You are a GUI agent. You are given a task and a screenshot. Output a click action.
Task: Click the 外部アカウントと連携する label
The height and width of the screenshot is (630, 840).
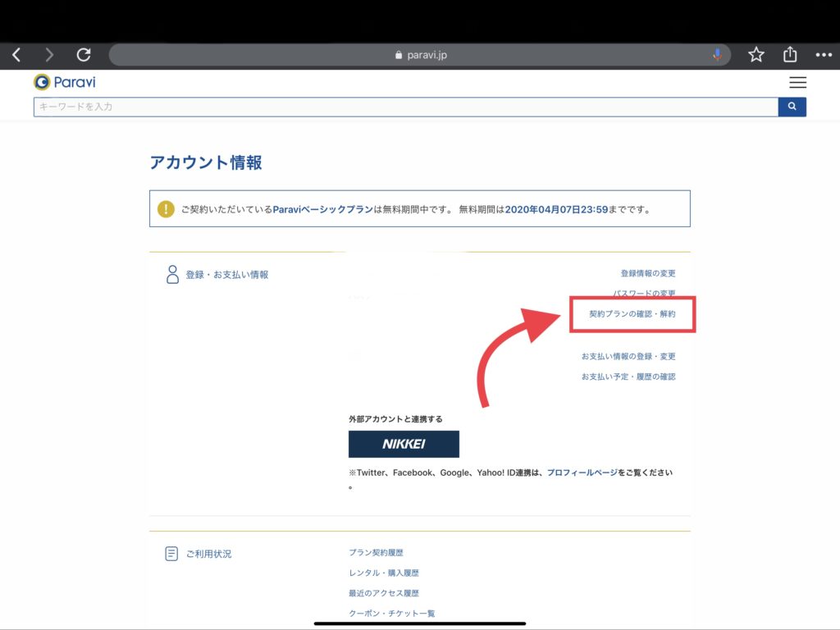click(x=395, y=419)
